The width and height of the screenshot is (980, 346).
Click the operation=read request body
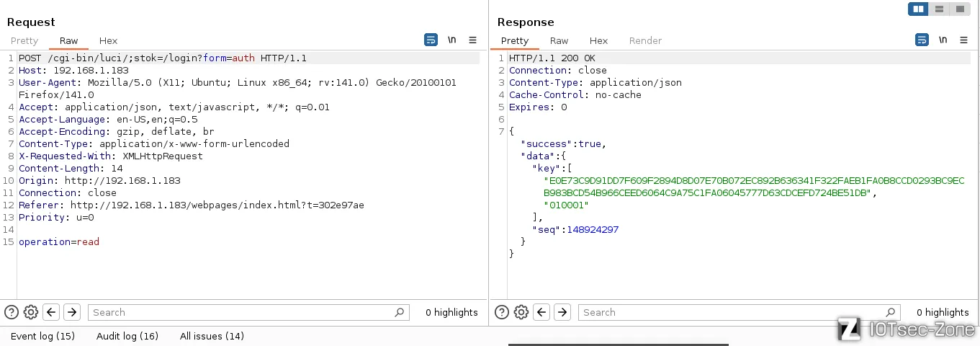coord(59,241)
